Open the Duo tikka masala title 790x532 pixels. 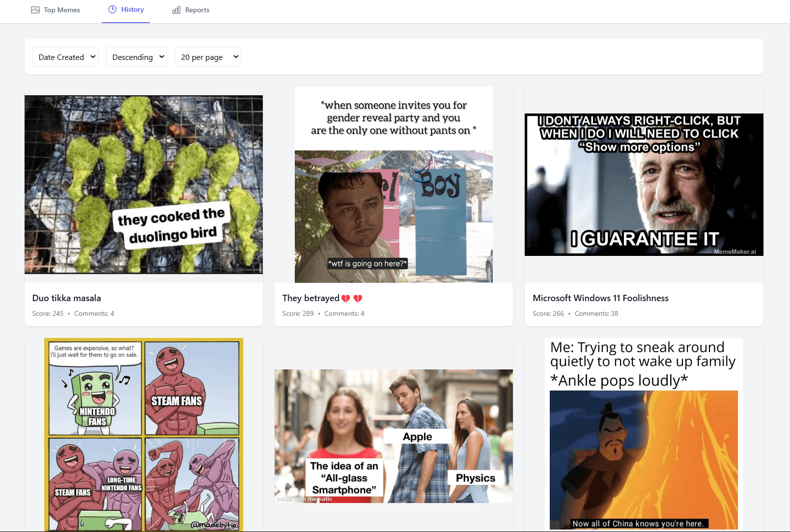[66, 298]
